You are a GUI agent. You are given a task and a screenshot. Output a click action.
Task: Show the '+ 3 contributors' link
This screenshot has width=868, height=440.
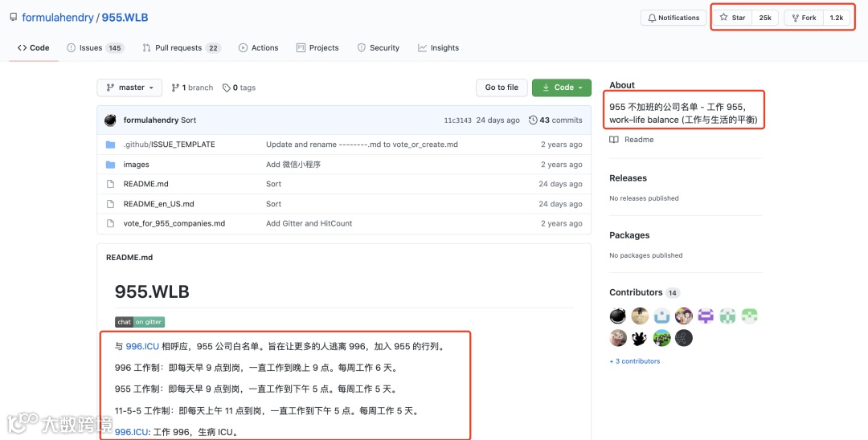[635, 361]
